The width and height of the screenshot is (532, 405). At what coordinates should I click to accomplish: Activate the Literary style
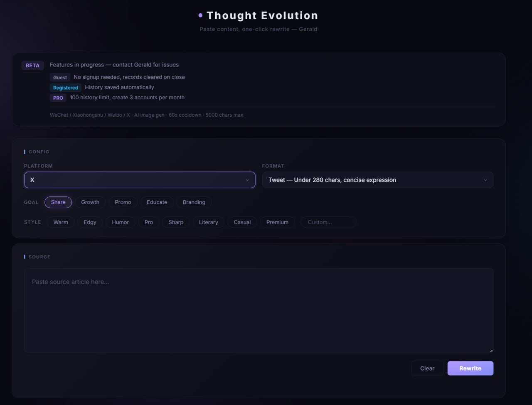coord(208,222)
